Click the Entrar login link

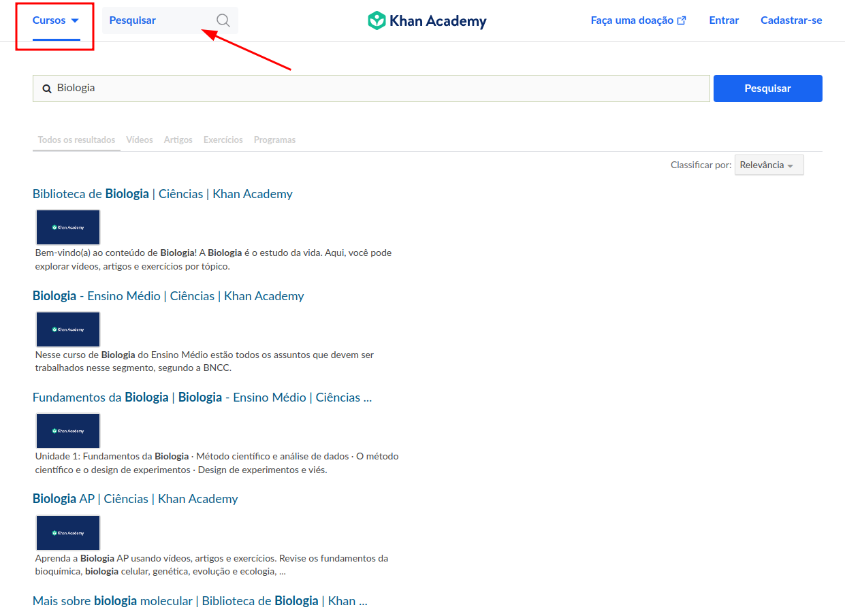tap(724, 20)
